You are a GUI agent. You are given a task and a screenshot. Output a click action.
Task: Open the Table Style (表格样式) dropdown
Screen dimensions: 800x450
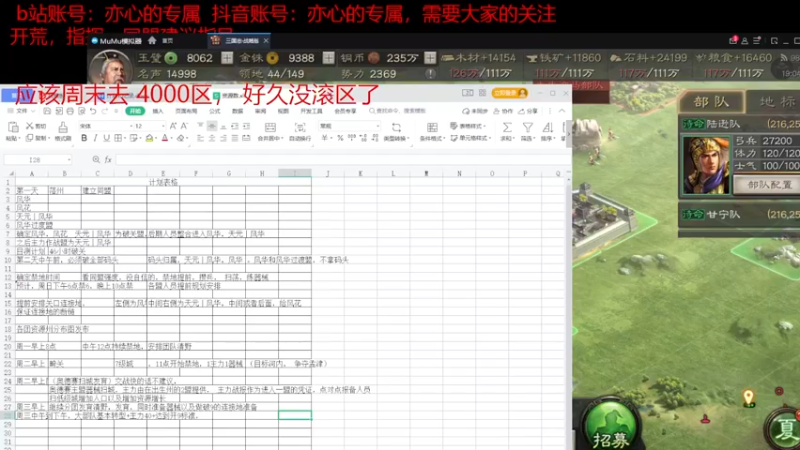click(x=468, y=126)
